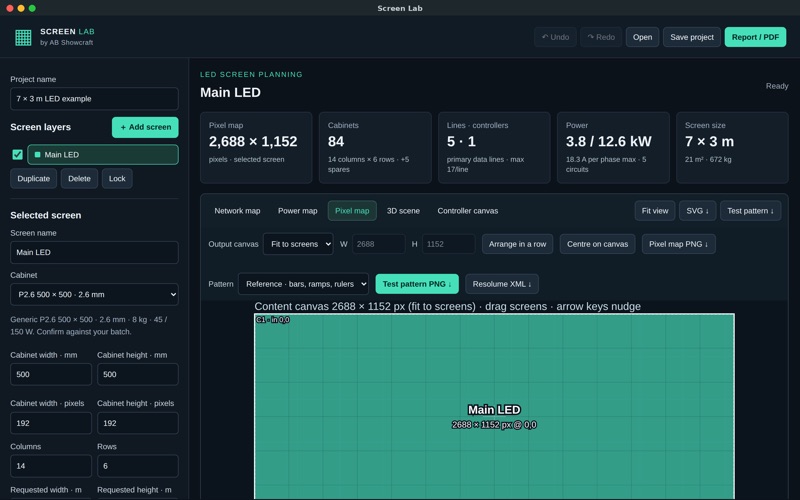Viewport: 800px width, 500px height.
Task: Click the Screen Lab grid logo icon
Action: tap(23, 37)
